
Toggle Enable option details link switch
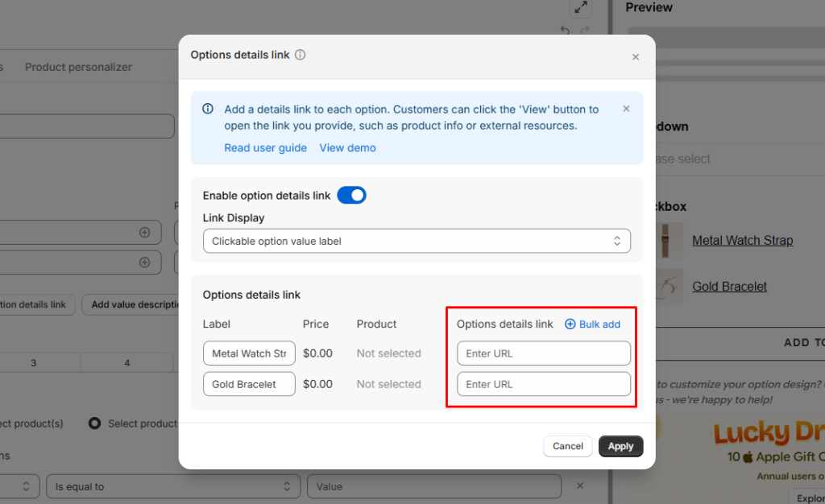351,195
